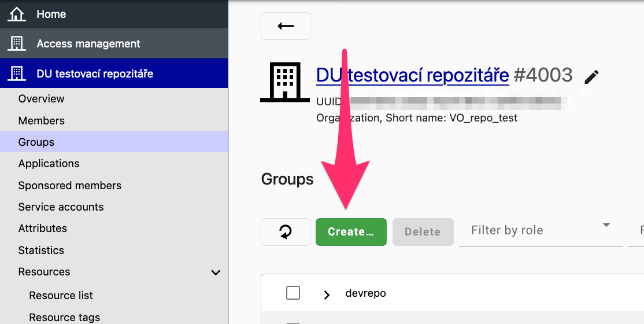Open Statistics in the sidebar
The image size is (644, 324).
click(41, 251)
